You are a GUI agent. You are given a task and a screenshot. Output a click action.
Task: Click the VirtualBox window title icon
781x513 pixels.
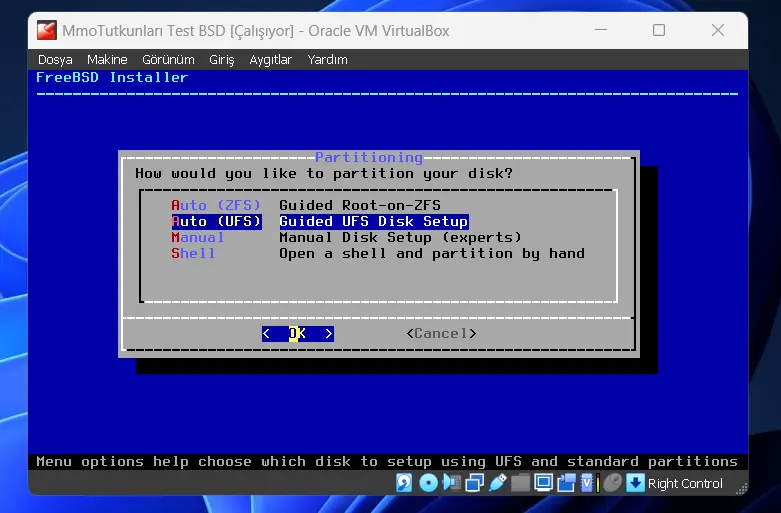46,30
